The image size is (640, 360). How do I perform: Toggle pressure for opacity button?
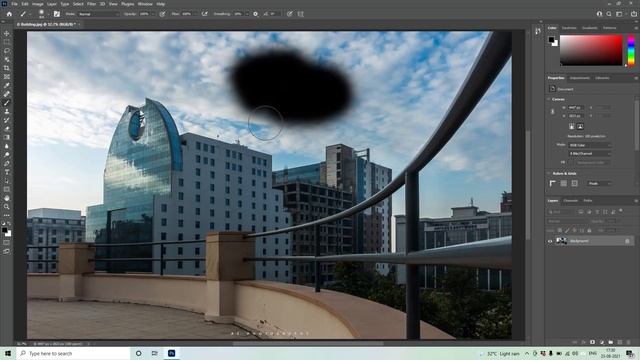click(x=162, y=14)
